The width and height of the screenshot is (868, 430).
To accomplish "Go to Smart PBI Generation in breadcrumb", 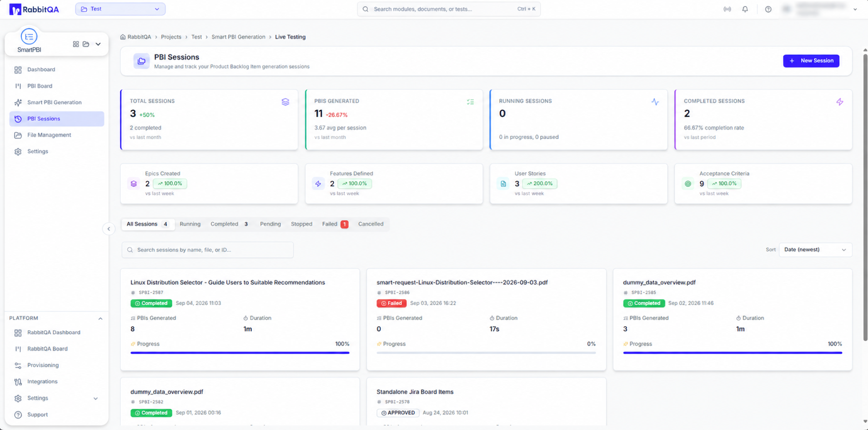I will pyautogui.click(x=238, y=37).
